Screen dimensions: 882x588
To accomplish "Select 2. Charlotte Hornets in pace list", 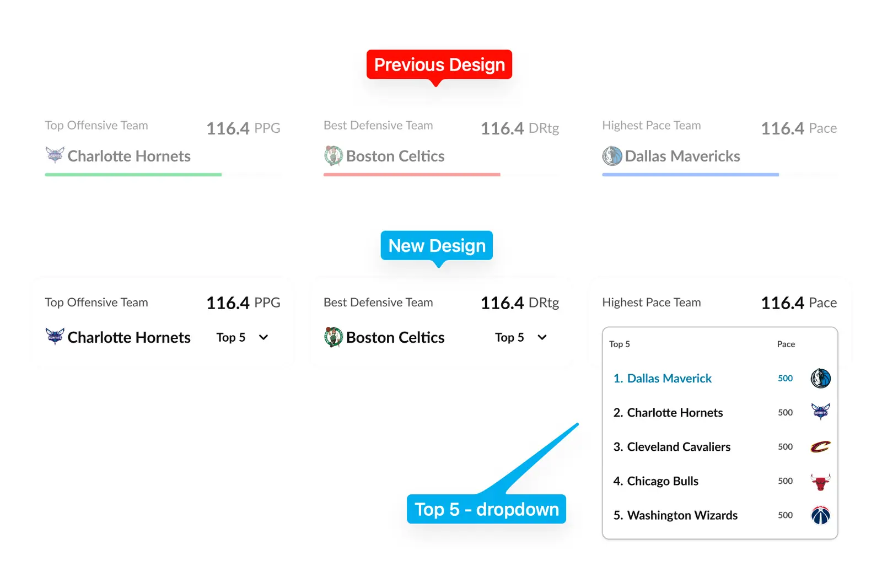I will tap(720, 412).
